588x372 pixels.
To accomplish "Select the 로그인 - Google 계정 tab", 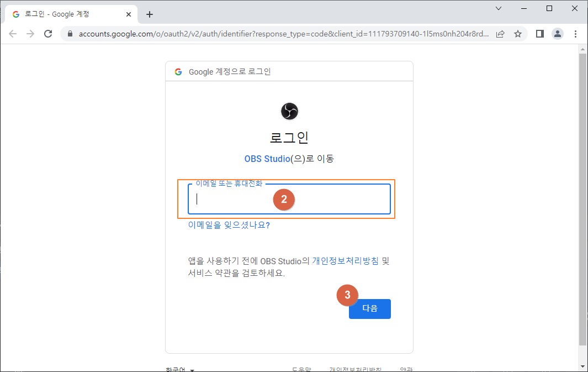I will [x=71, y=14].
